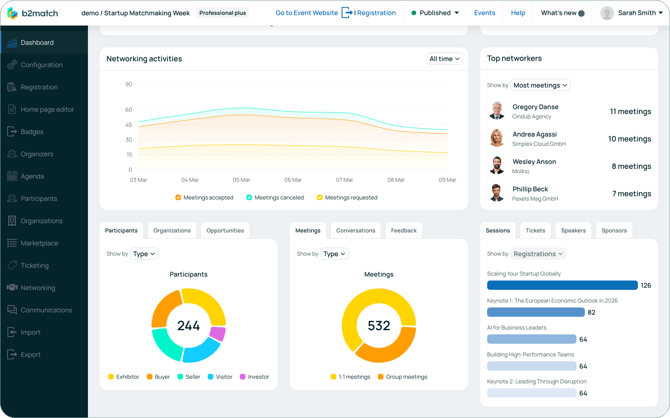The width and height of the screenshot is (670, 418).
Task: Toggle the Meetings accepted legend checkbox
Action: point(178,198)
